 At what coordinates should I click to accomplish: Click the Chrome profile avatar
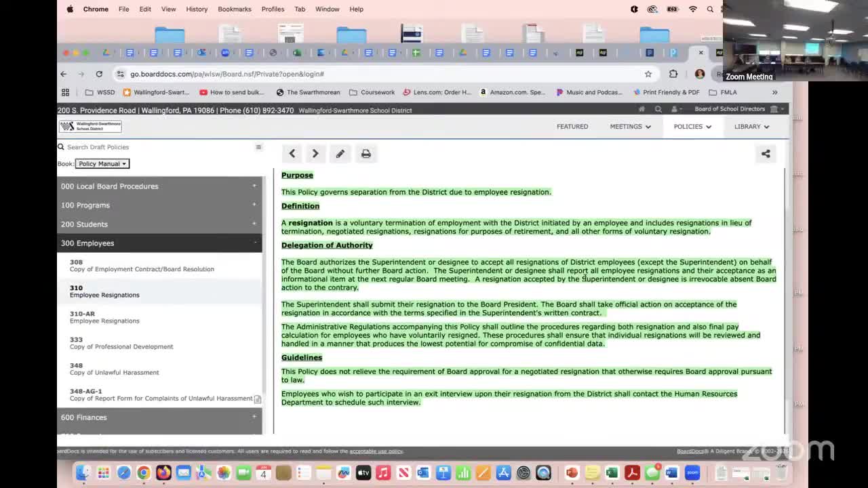click(x=700, y=74)
